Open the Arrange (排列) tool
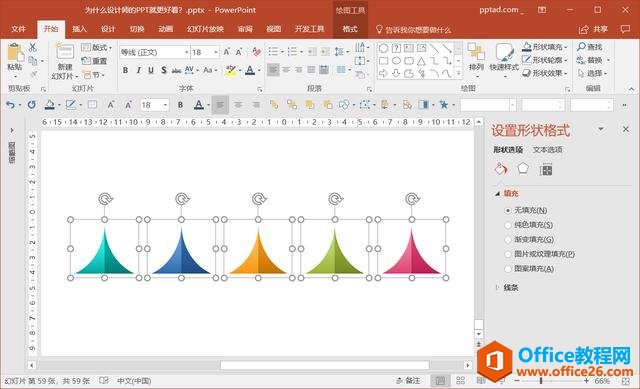The width and height of the screenshot is (640, 389). (x=476, y=59)
